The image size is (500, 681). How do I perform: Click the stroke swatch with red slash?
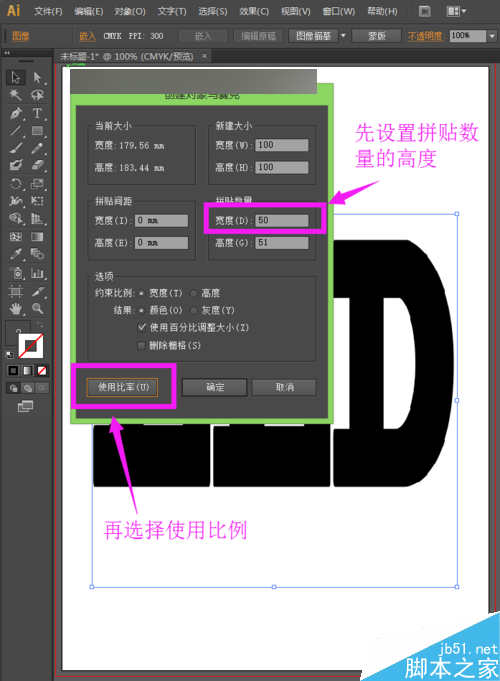click(31, 346)
